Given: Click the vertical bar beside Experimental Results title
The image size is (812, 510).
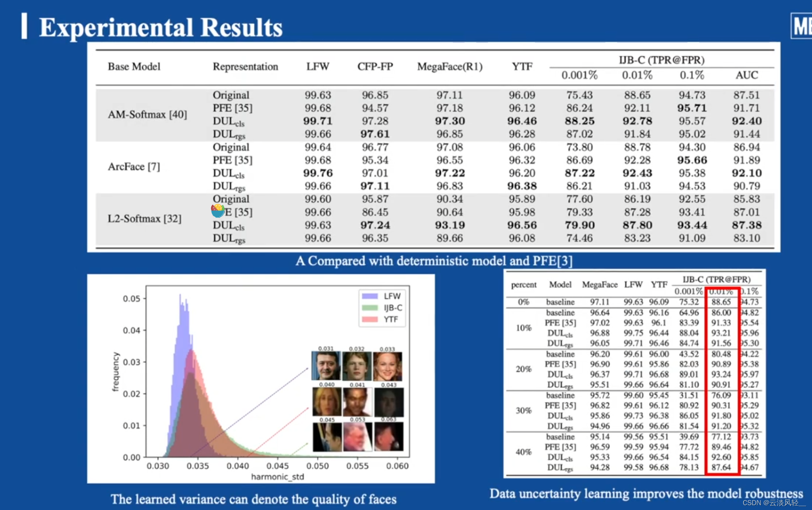Looking at the screenshot, I should click(x=25, y=26).
